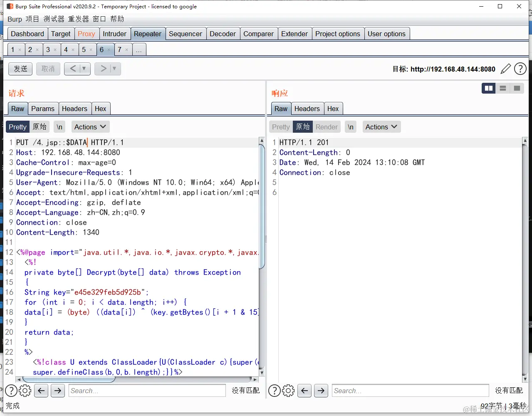Open response Actions dropdown
This screenshot has height=416, width=532.
coord(381,127)
